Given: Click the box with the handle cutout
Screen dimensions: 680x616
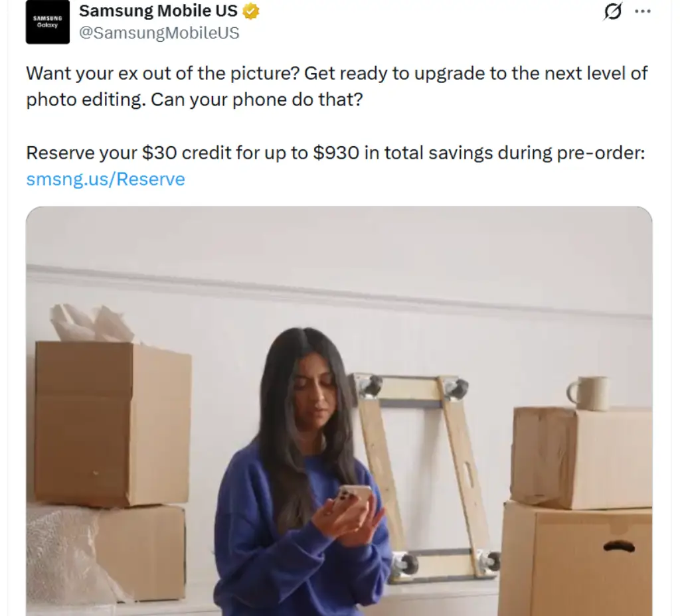Looking at the screenshot, I should 576,559.
